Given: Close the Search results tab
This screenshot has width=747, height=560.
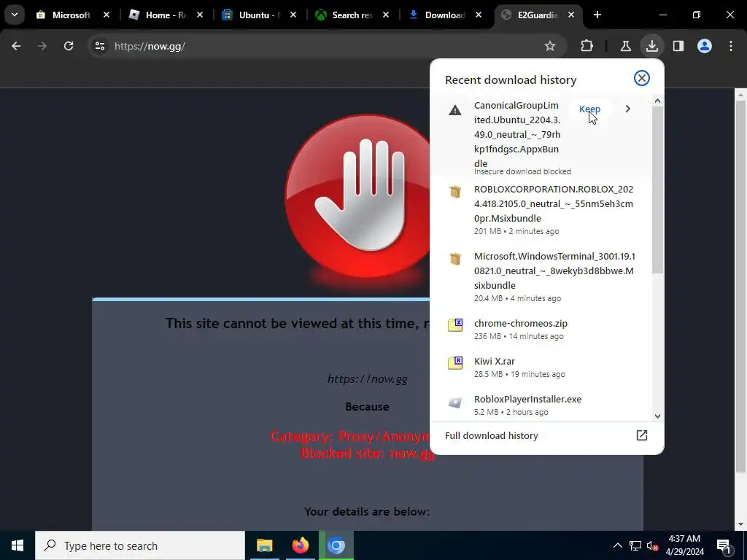Looking at the screenshot, I should (386, 15).
